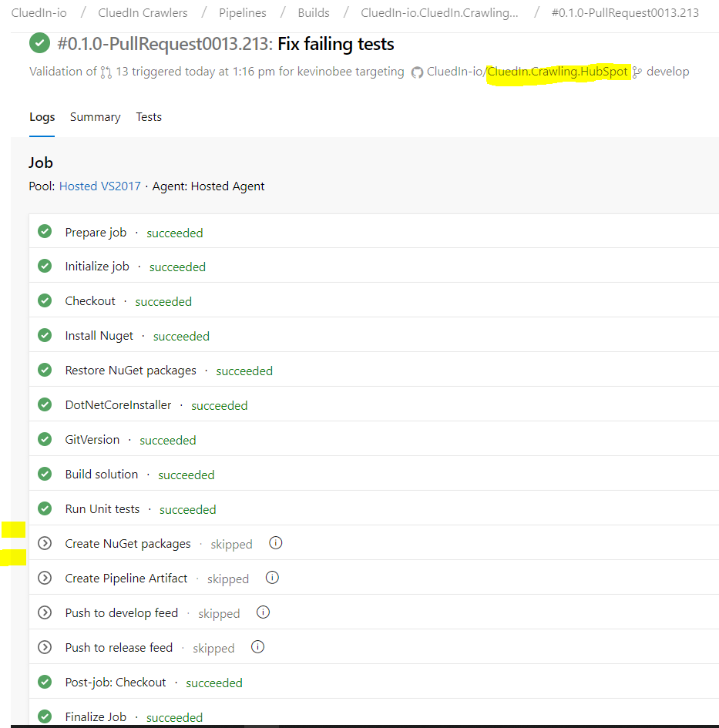Click skipped status beside Create NuGet packages
This screenshot has height=728, width=719.
(231, 544)
